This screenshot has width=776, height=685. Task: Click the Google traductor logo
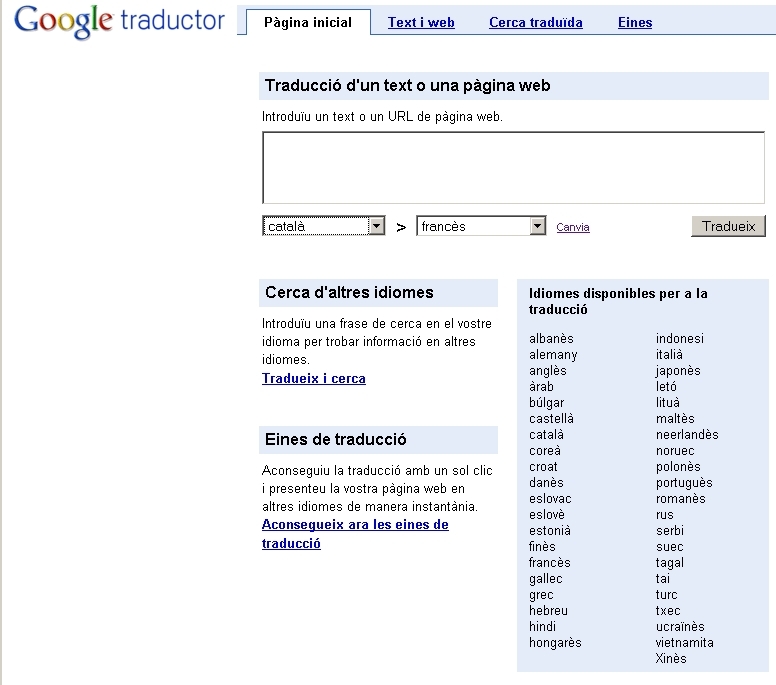(x=119, y=21)
